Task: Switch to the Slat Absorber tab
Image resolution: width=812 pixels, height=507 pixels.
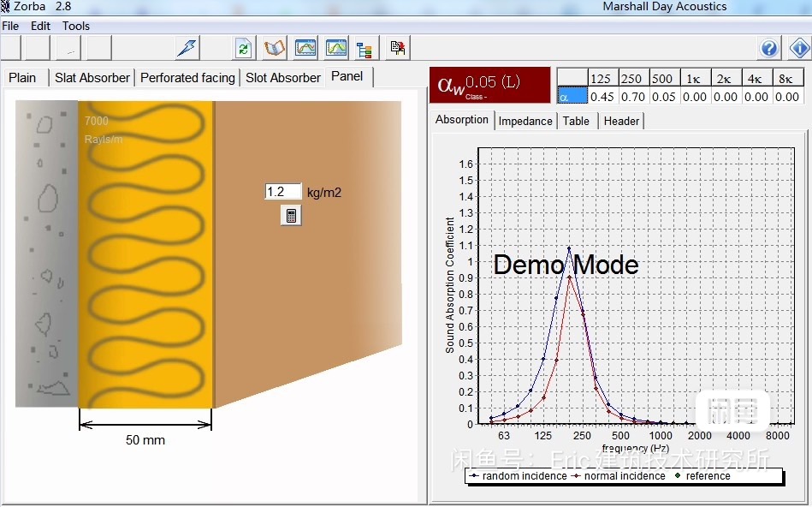Action: (x=92, y=78)
